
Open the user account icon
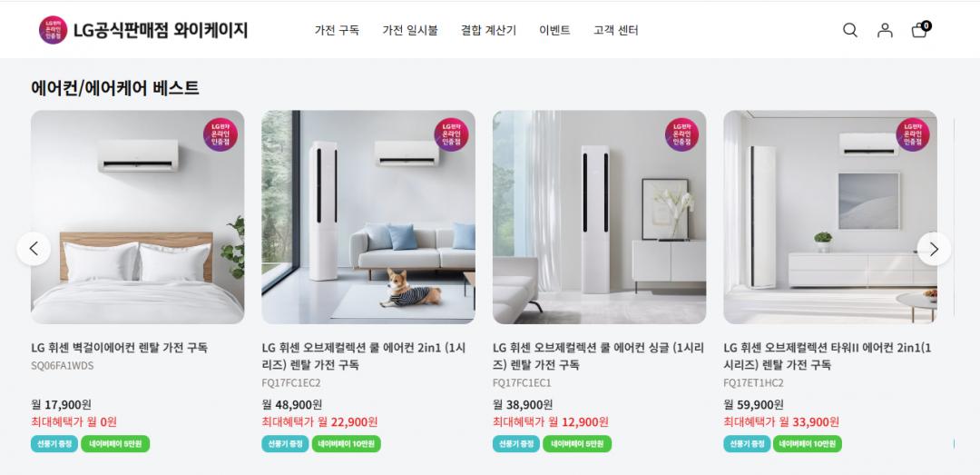[885, 30]
